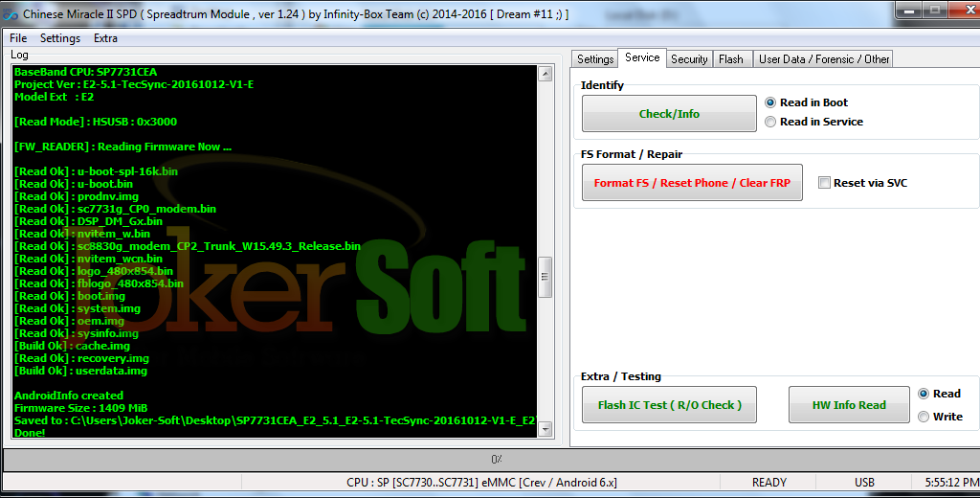
Task: Click the 'Firmware Size : 1409 MiB' line
Action: pyautogui.click(x=80, y=408)
